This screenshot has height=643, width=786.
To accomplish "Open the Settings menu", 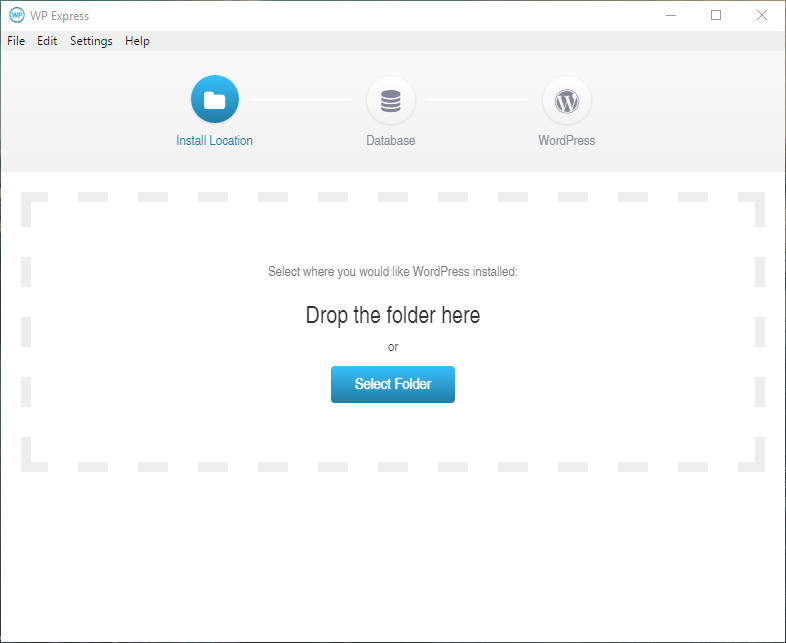I will (x=91, y=41).
